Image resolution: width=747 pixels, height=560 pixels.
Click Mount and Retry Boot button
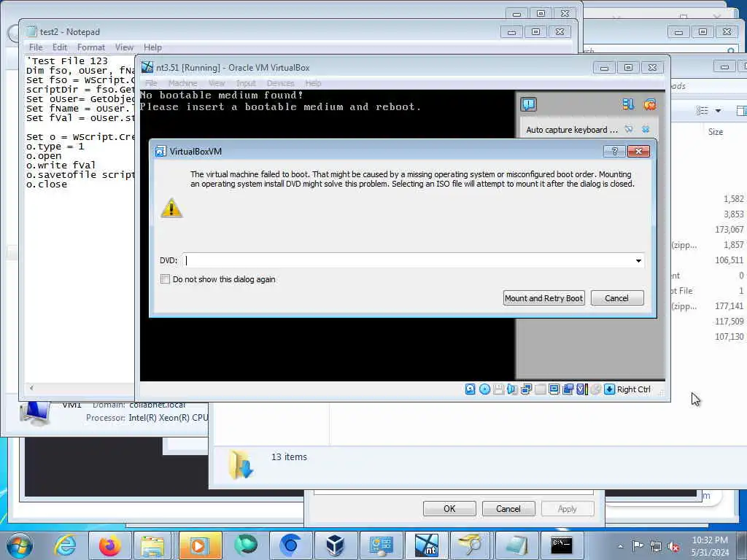point(543,298)
